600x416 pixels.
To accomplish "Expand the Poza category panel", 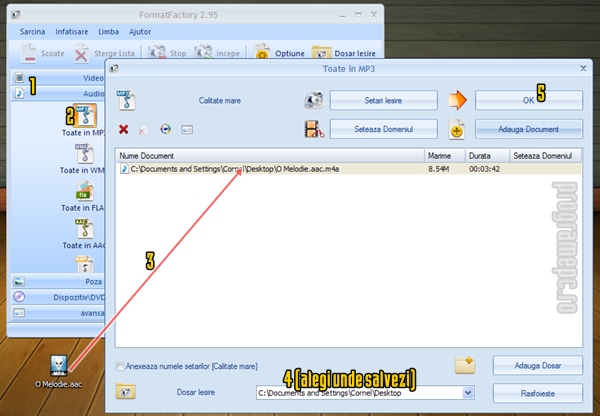I will pyautogui.click(x=57, y=282).
